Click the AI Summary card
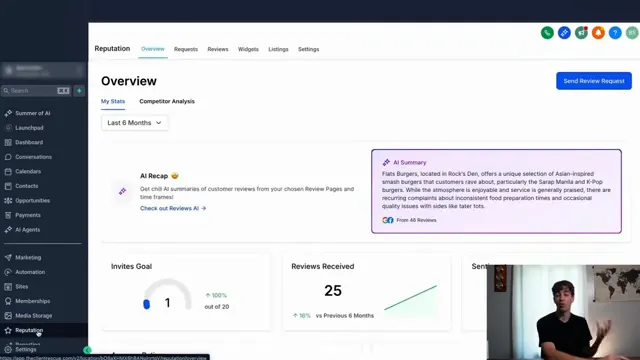Screen dimensions: 640x360 pyautogui.click(x=496, y=191)
